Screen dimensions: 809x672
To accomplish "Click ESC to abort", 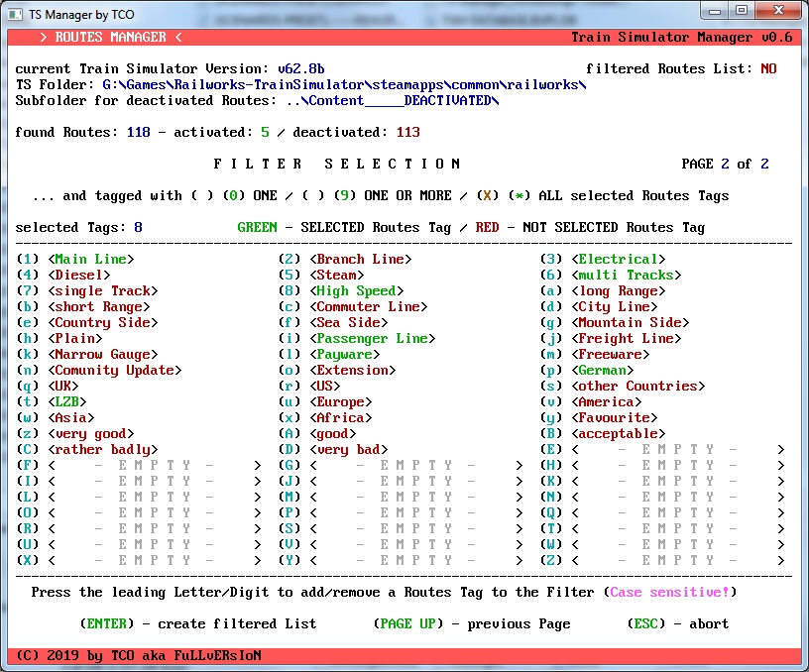I will tap(678, 624).
